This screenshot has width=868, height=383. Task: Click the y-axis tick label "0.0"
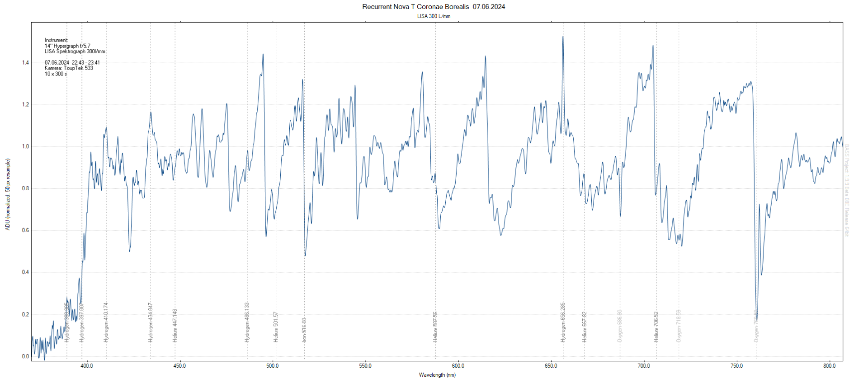coord(25,356)
